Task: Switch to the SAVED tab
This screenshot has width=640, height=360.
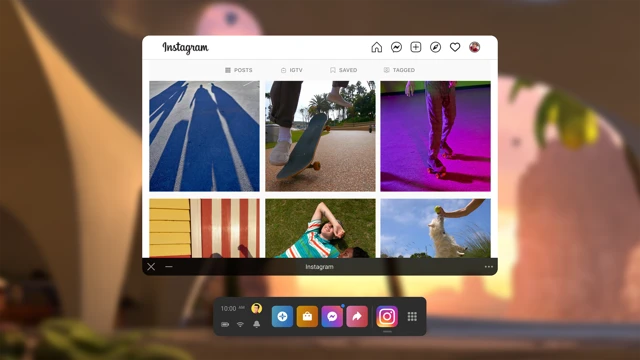Action: [x=343, y=70]
